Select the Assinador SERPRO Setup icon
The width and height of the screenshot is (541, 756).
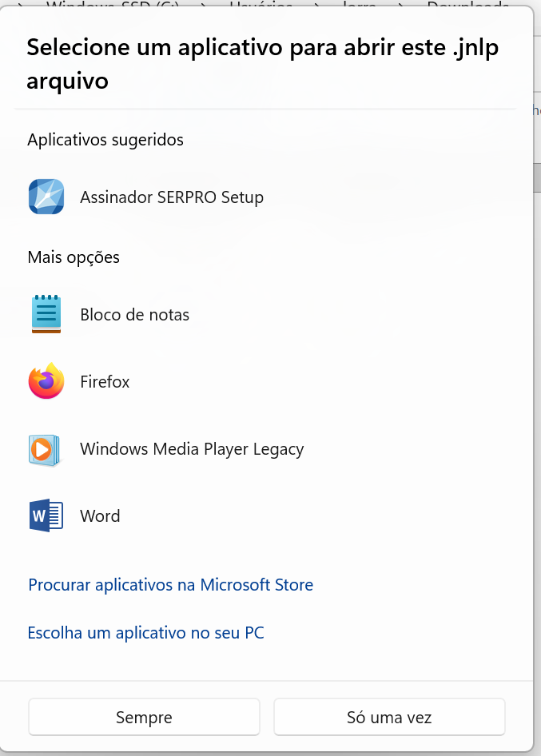point(46,197)
